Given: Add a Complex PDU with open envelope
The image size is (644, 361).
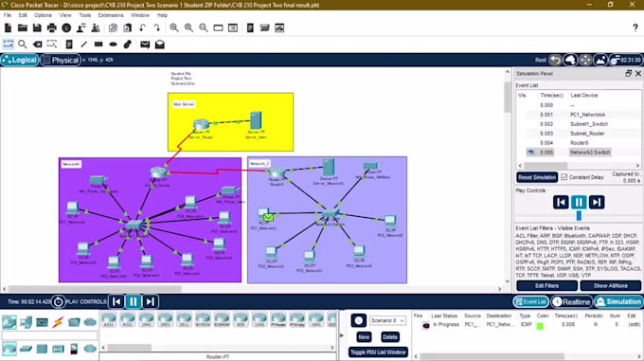Looking at the screenshot, I should [x=160, y=45].
